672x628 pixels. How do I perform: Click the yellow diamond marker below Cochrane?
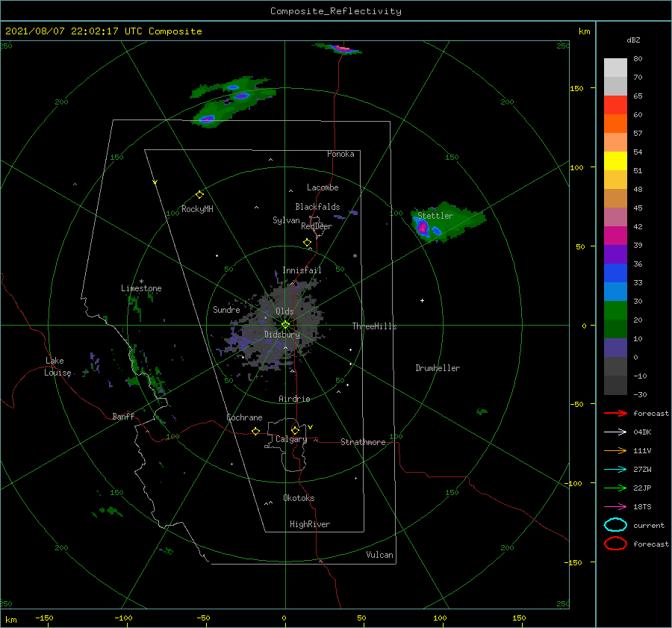(255, 431)
